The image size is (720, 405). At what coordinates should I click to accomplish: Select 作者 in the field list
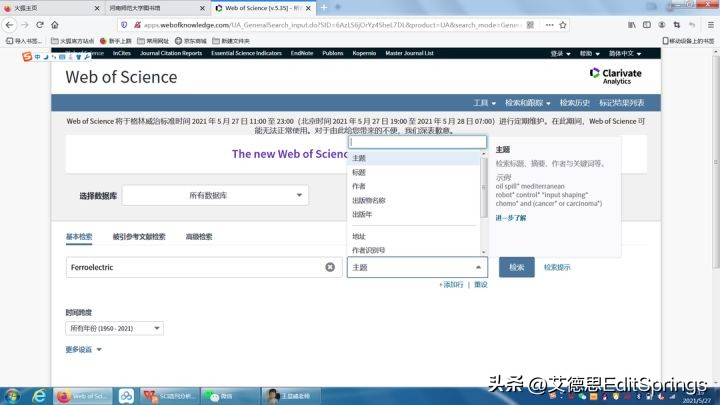pyautogui.click(x=414, y=186)
